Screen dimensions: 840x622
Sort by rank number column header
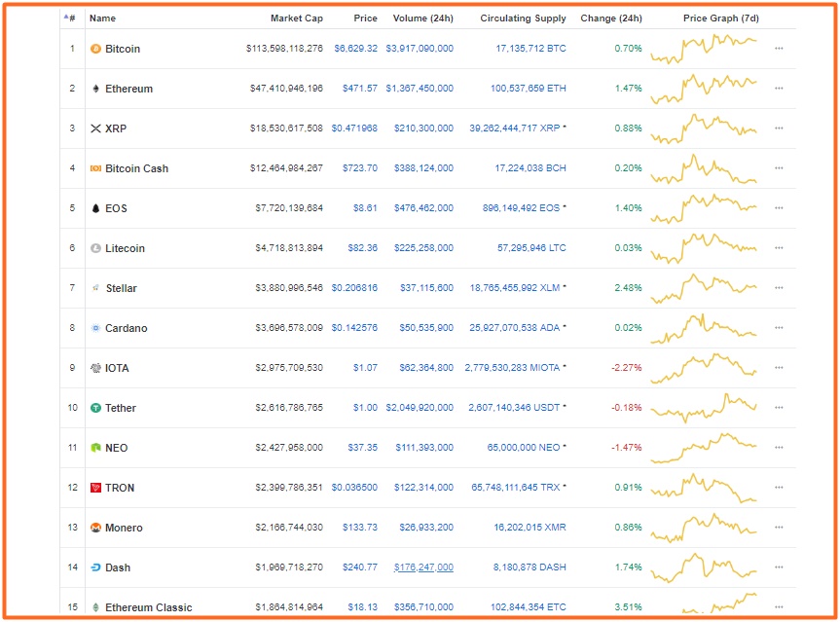70,18
